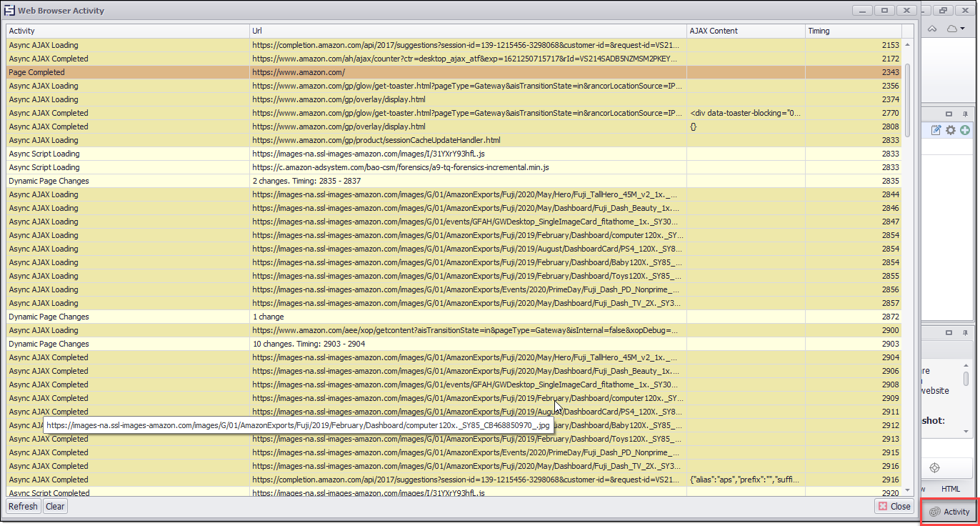Click the crosshair target icon in the lower panel

(934, 468)
